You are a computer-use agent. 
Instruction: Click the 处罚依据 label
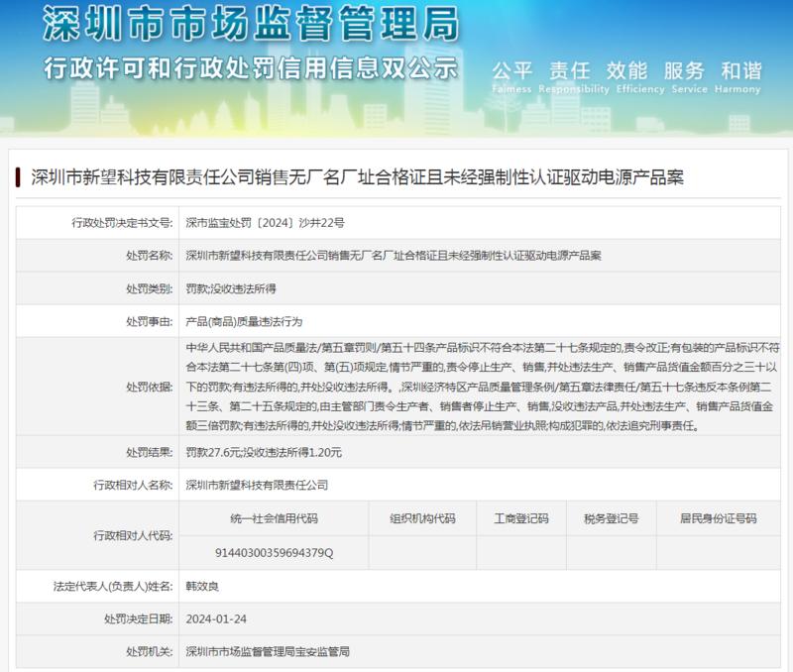(150, 387)
